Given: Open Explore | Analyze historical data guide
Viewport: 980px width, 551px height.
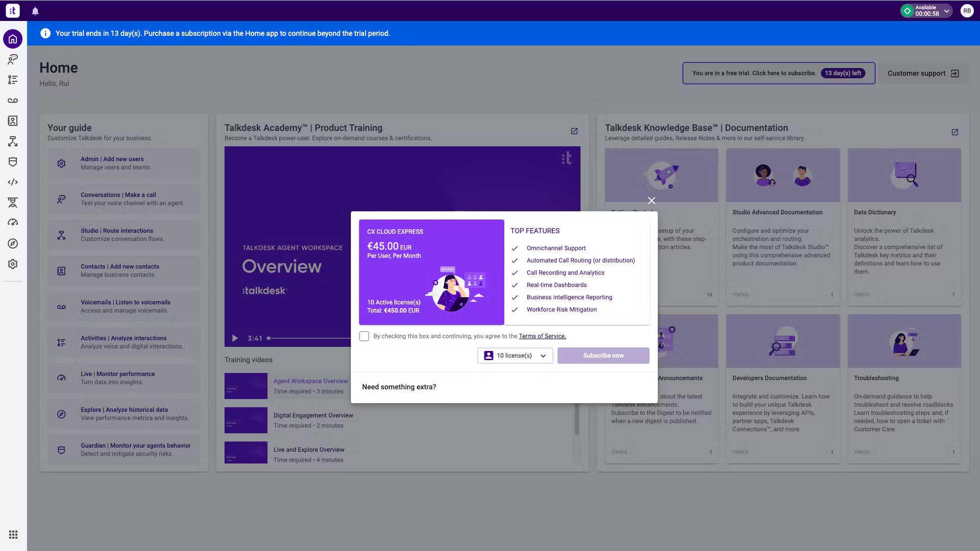Looking at the screenshot, I should 123,414.
